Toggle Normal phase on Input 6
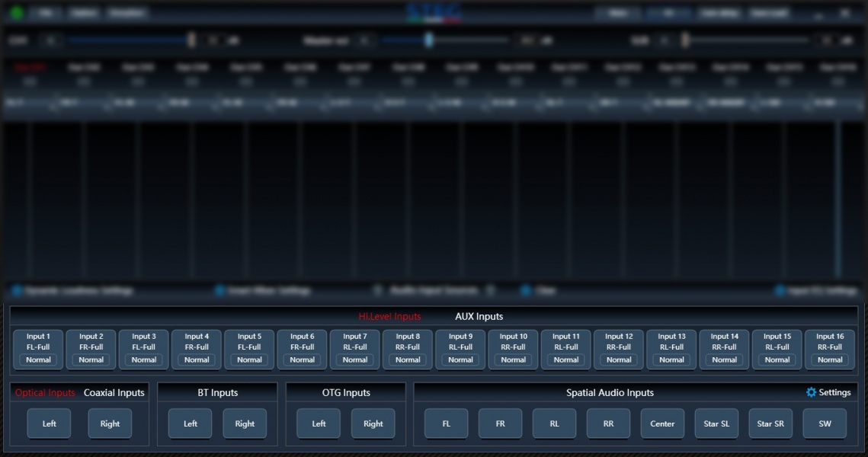 tap(303, 360)
